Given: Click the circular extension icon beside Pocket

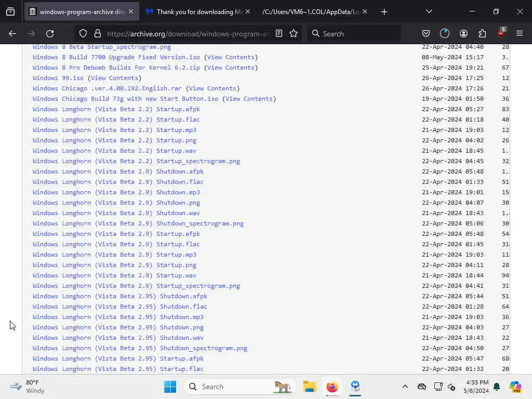Looking at the screenshot, I should coord(445,34).
